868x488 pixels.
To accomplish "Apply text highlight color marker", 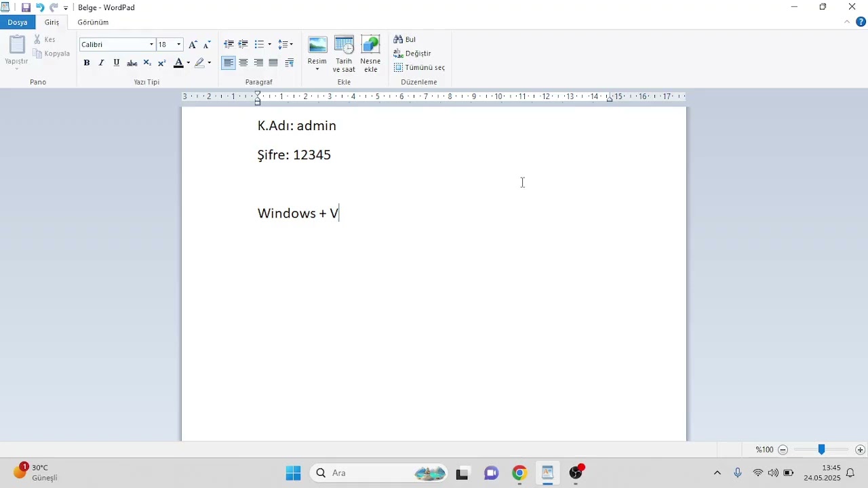I will [x=199, y=63].
